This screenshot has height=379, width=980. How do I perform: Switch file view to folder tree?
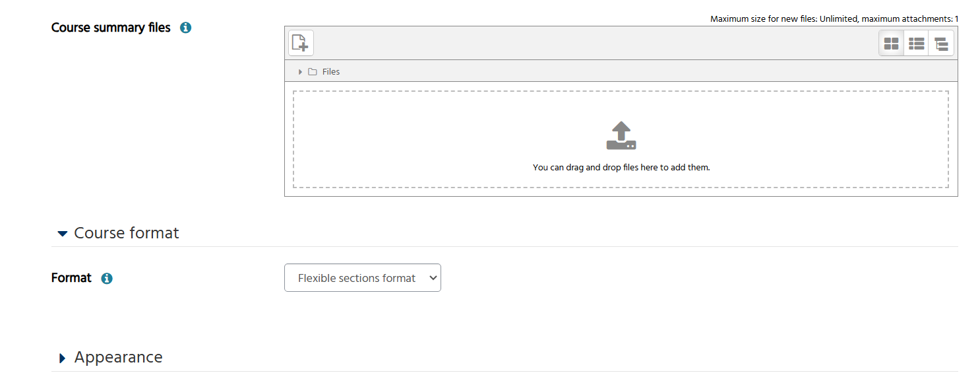(941, 44)
